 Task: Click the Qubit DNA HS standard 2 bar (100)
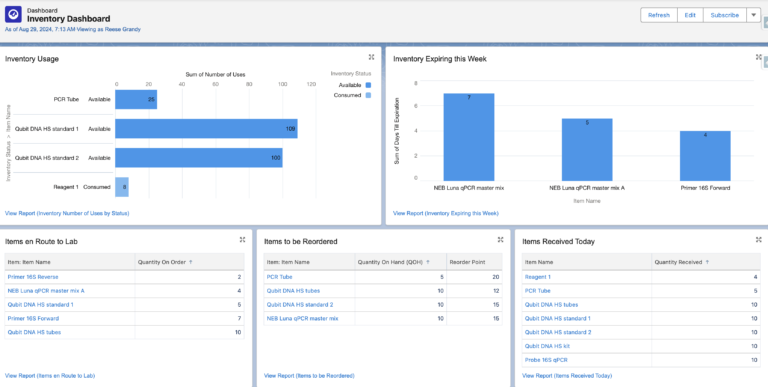[x=199, y=158]
